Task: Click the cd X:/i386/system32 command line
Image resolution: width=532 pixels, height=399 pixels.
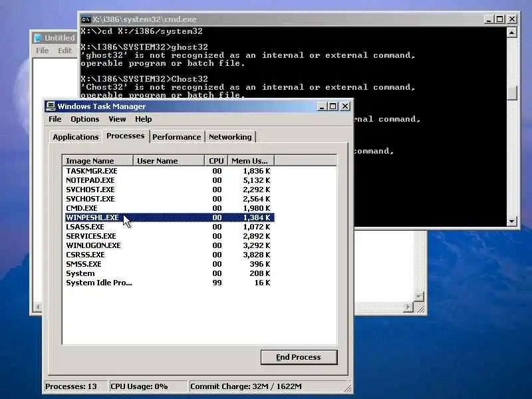Action: point(142,31)
